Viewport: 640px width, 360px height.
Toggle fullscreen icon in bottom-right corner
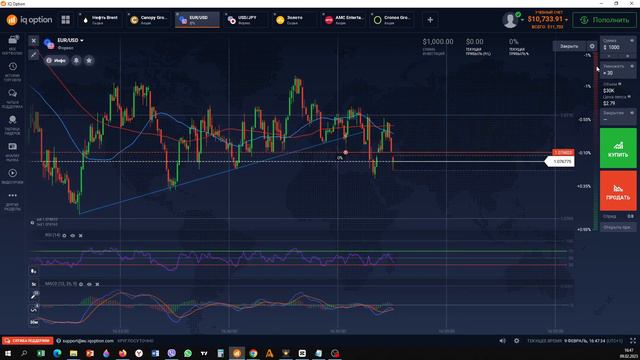[x=633, y=340]
